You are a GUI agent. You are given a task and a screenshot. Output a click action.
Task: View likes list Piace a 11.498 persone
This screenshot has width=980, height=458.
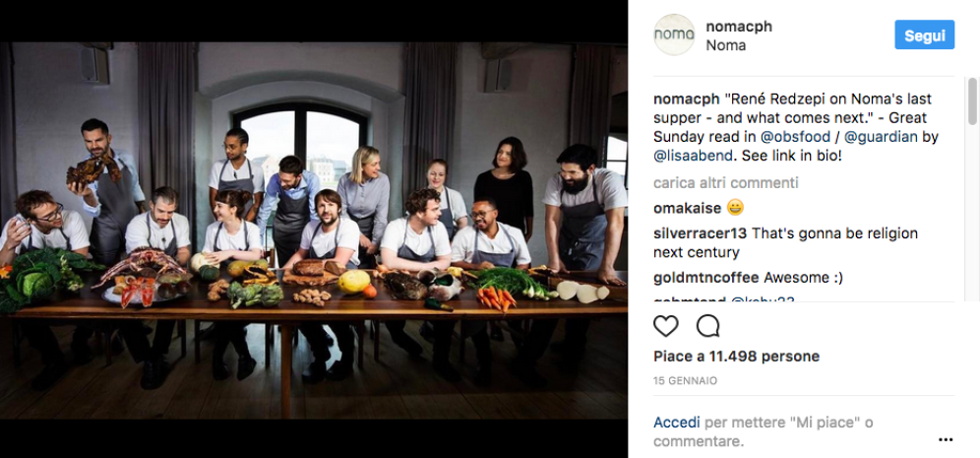coord(736,357)
